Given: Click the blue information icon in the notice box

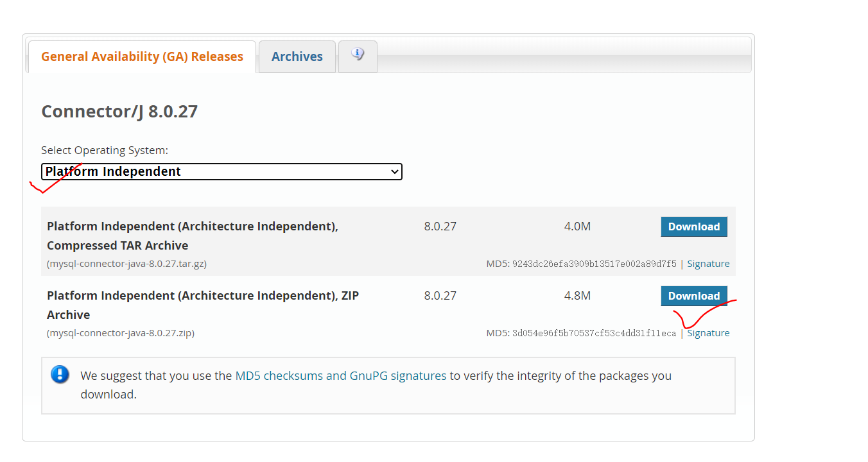Looking at the screenshot, I should coord(60,375).
